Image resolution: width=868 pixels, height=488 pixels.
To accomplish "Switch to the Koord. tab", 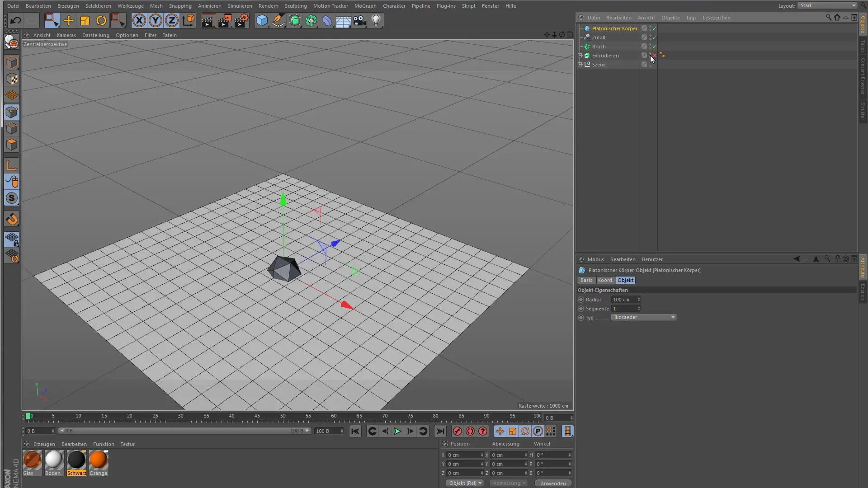I will 605,280.
